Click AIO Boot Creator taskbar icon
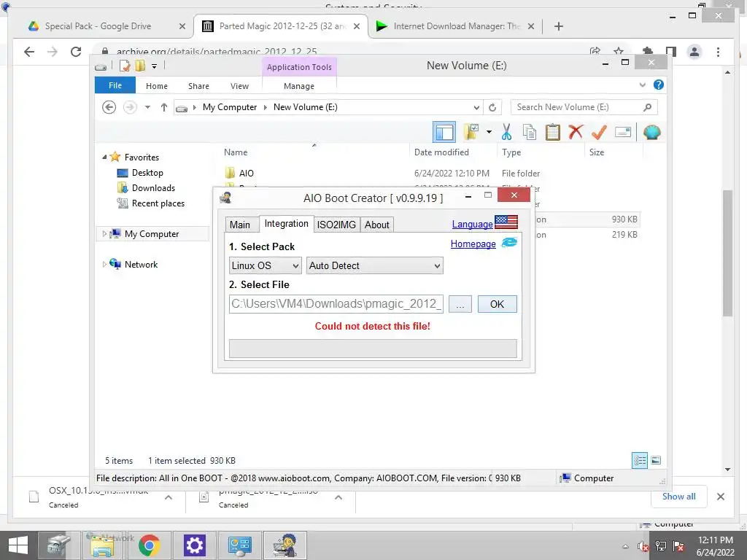 tap(285, 545)
